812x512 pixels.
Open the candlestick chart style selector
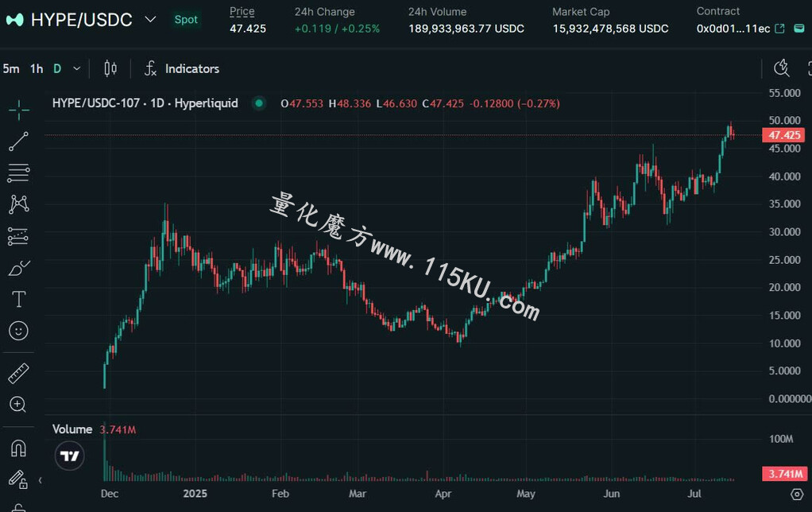[110, 68]
